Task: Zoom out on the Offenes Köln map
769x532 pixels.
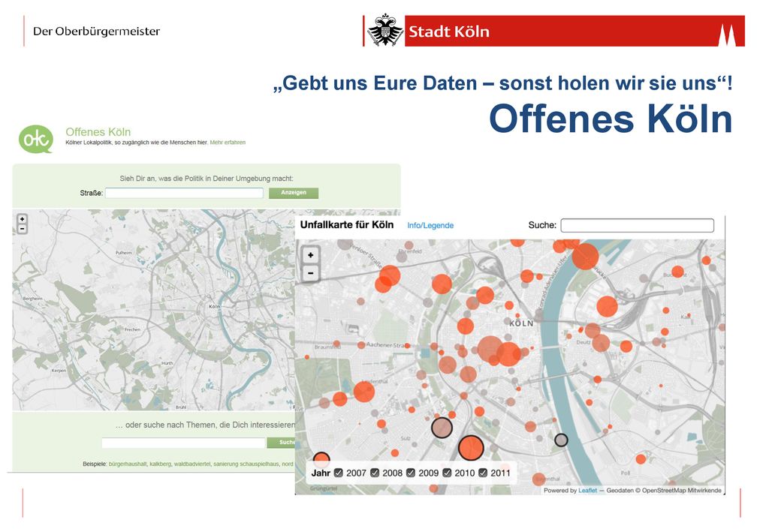Action: coord(22,229)
